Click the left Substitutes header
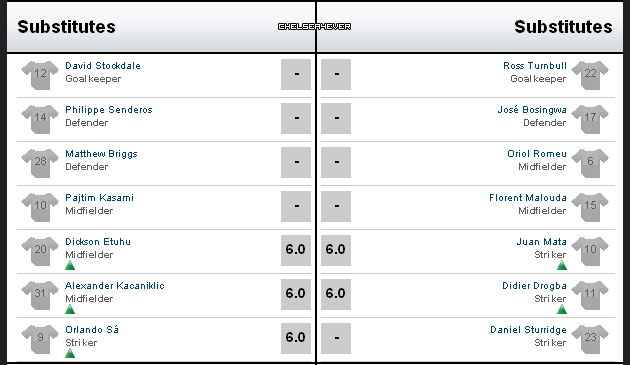Viewport: 630px width, 365px height. [66, 27]
